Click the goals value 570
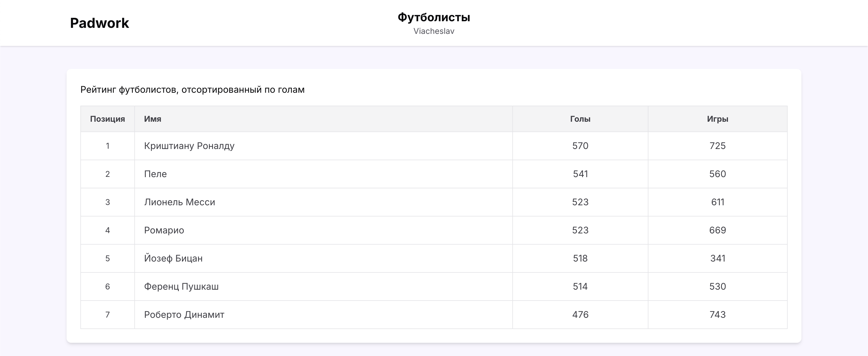Screen dimensions: 868x356 pyautogui.click(x=580, y=146)
